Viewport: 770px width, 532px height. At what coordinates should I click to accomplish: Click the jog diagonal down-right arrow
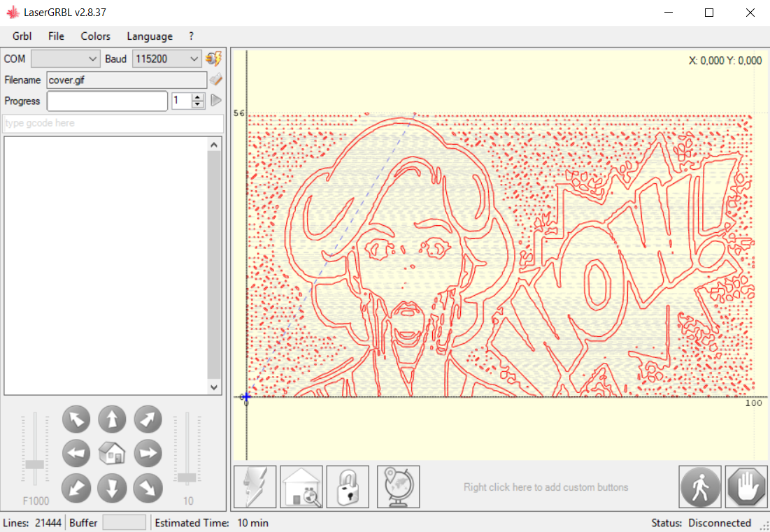tap(148, 487)
